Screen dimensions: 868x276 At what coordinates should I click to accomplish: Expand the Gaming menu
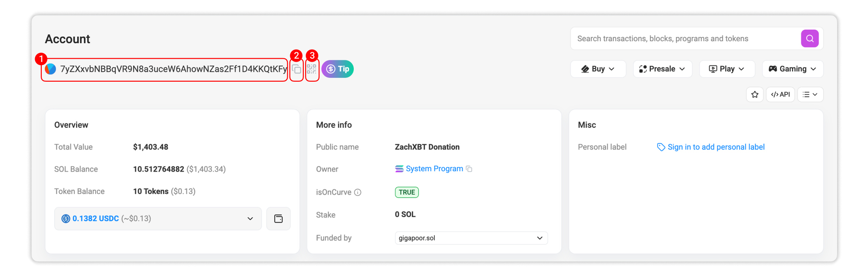pos(792,69)
